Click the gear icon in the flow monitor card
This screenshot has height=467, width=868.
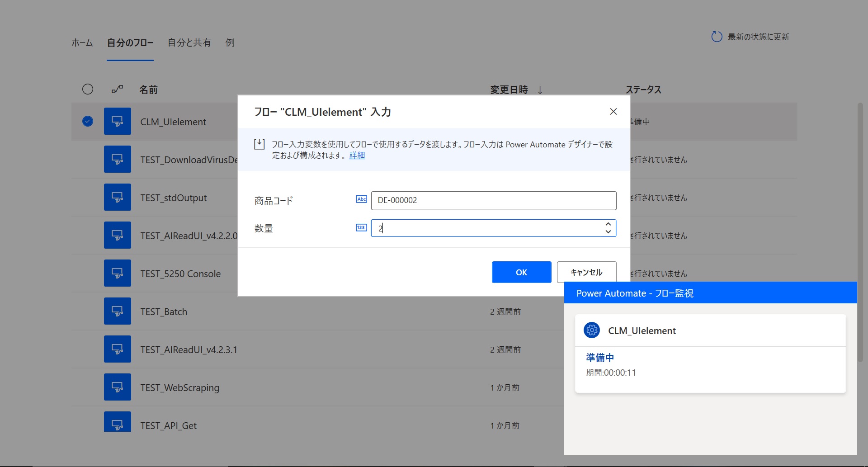pos(592,330)
